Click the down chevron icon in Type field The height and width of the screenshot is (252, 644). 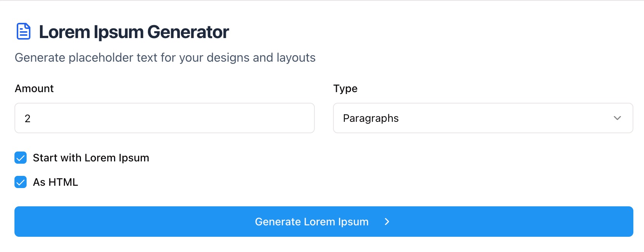(617, 118)
